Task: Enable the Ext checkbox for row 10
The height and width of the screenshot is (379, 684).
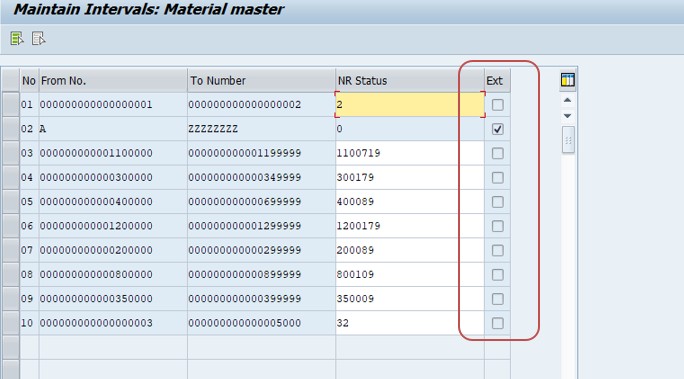Action: click(497, 323)
